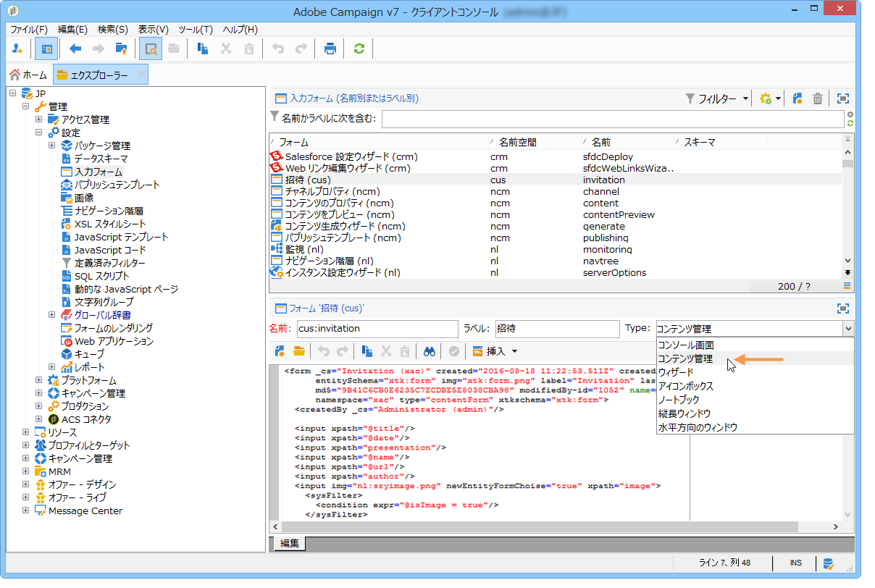Select the データスキーマ tree item
Image resolution: width=875 pixels, height=588 pixels.
(x=101, y=159)
